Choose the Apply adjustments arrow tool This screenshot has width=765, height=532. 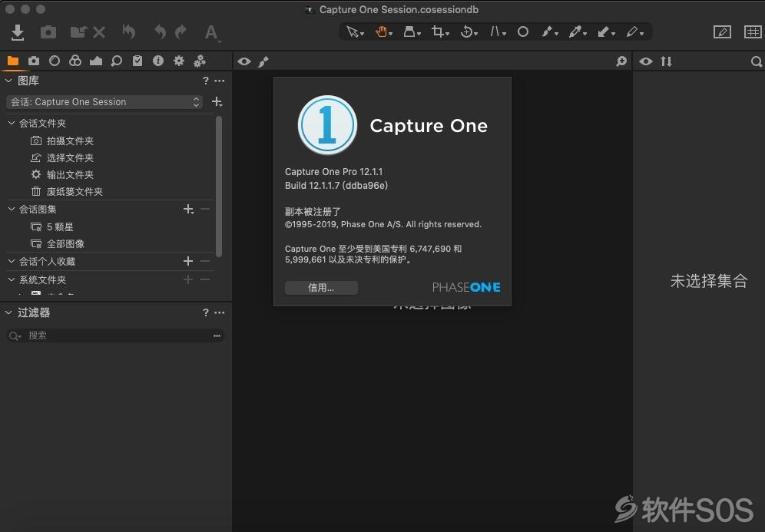[606, 32]
